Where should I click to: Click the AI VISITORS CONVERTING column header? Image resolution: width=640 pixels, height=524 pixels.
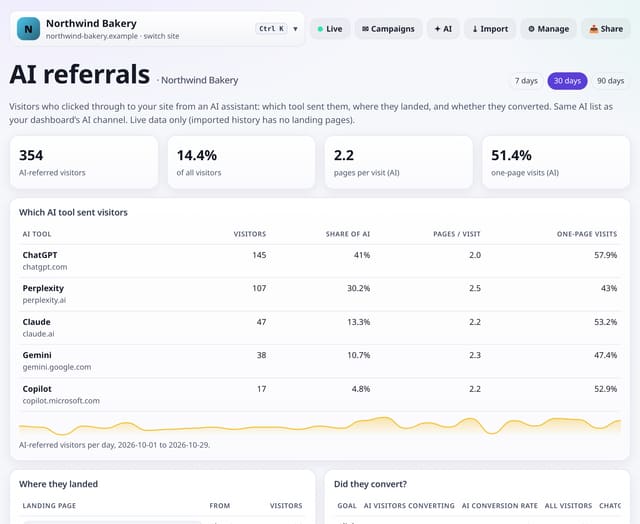409,506
